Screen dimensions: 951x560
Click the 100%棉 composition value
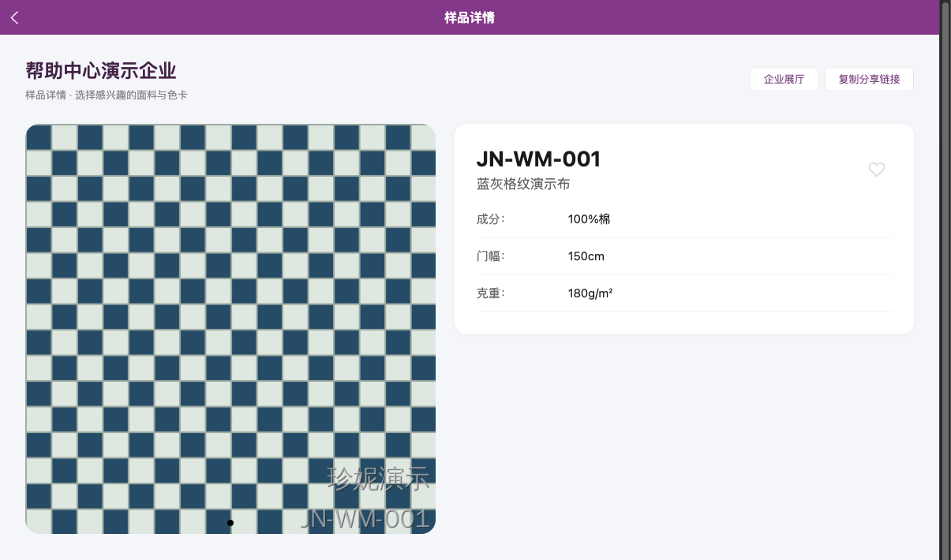[590, 219]
